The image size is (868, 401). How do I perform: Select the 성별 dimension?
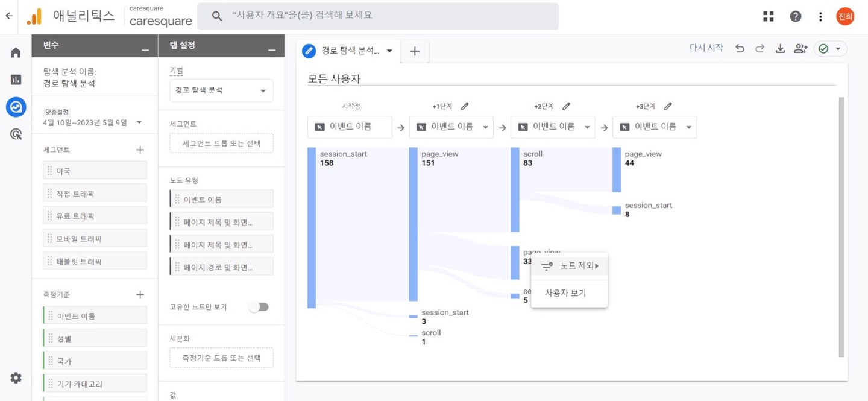click(95, 338)
